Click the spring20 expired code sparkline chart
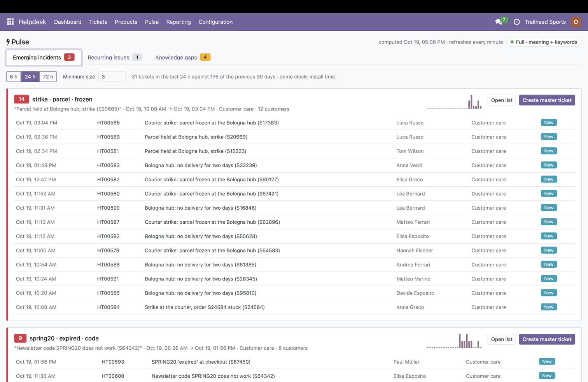This screenshot has width=588, height=382. pos(454,341)
